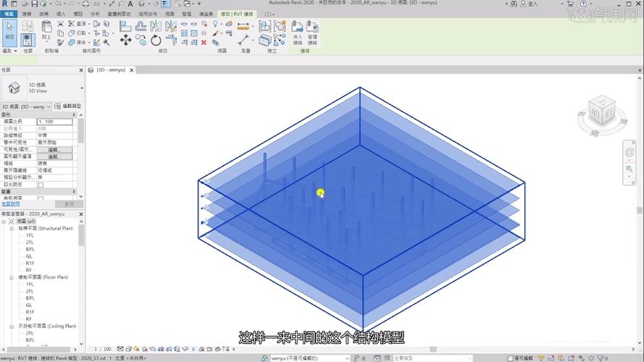This screenshot has width=644, height=362.
Task: Click the Mirror Pick Axis icon
Action: coord(156,26)
